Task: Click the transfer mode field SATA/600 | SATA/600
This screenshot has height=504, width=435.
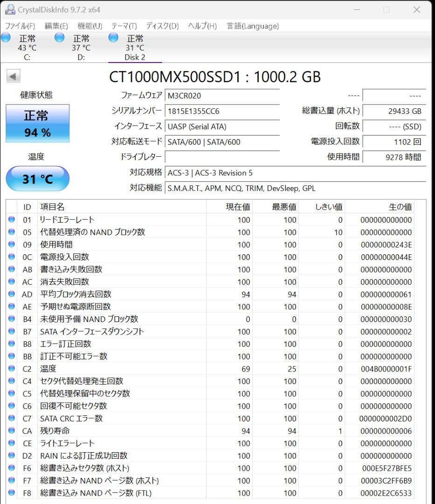Action: click(222, 142)
